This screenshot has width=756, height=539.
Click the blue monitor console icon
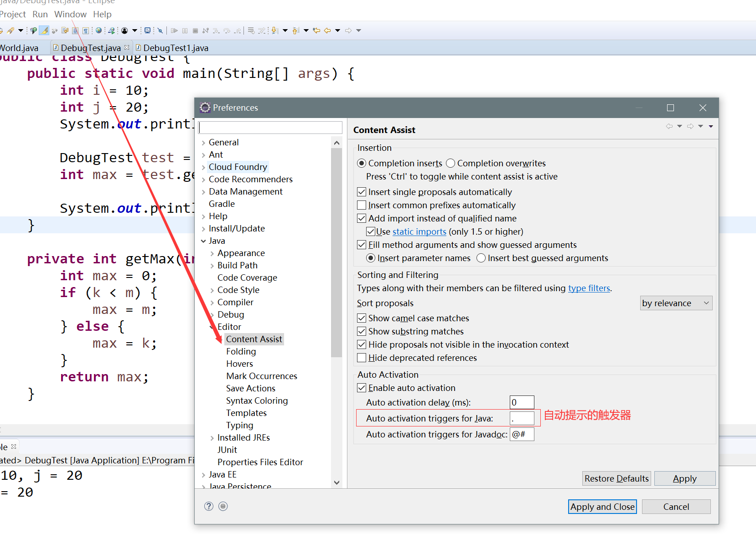(x=147, y=31)
